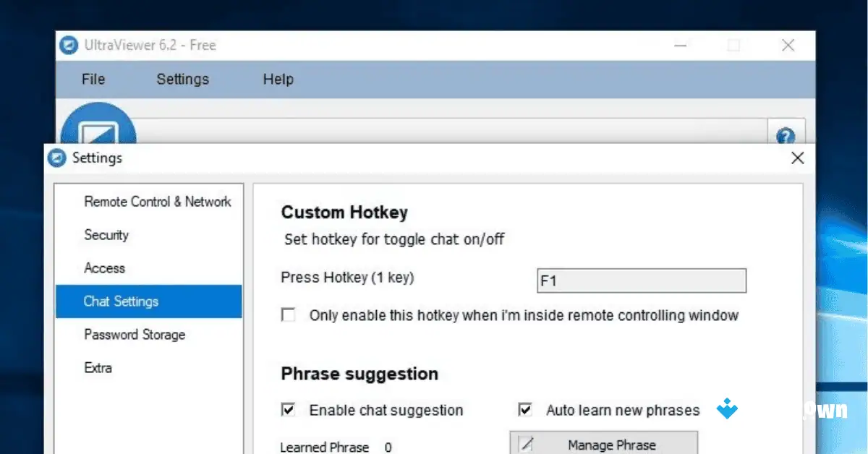Click the Manage Phrase button
868x454 pixels.
615,444
